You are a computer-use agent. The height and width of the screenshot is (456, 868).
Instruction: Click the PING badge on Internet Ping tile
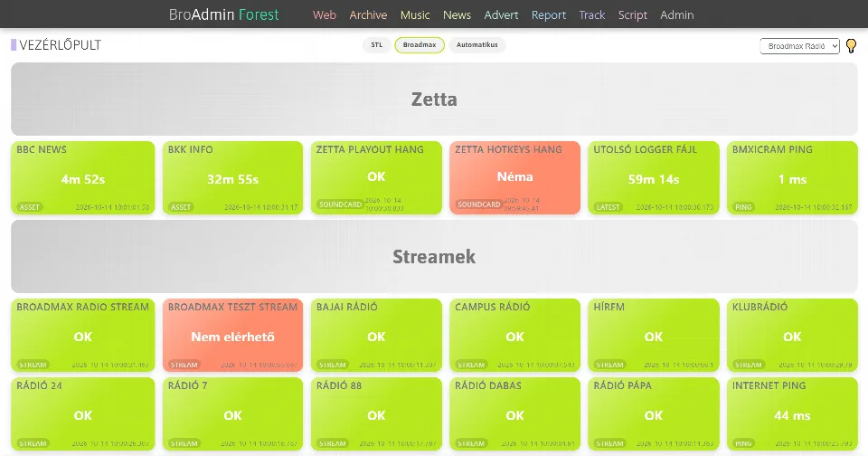[743, 443]
